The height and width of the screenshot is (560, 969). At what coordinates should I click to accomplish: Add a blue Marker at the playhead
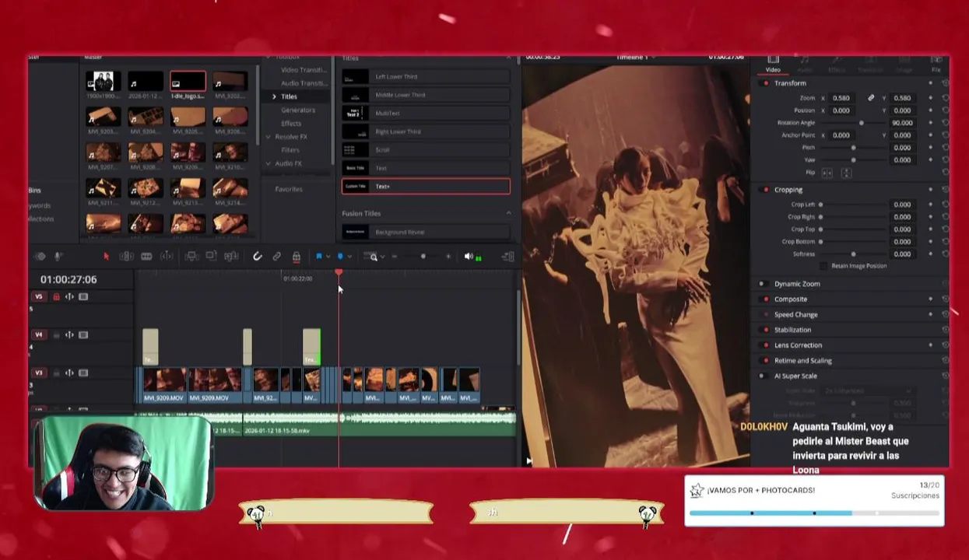click(x=339, y=256)
